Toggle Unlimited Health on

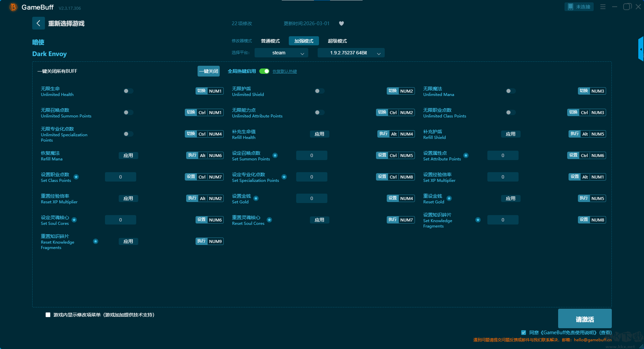point(128,91)
